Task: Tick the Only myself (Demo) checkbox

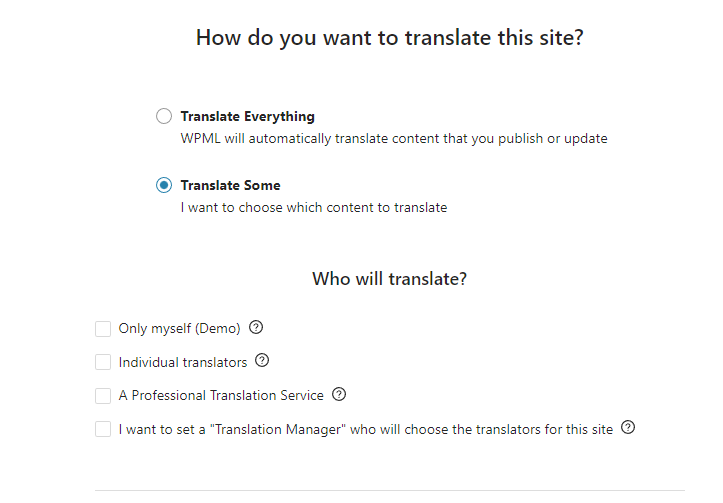Action: coord(103,329)
